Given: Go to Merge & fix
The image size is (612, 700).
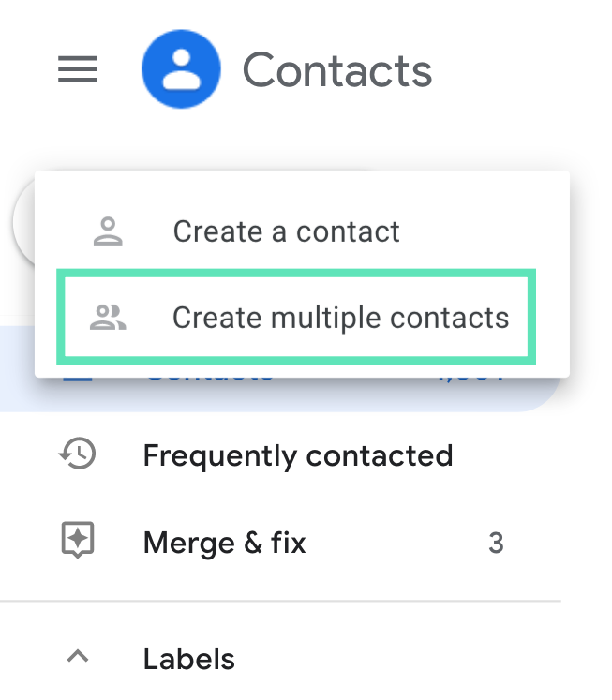Looking at the screenshot, I should tap(224, 542).
